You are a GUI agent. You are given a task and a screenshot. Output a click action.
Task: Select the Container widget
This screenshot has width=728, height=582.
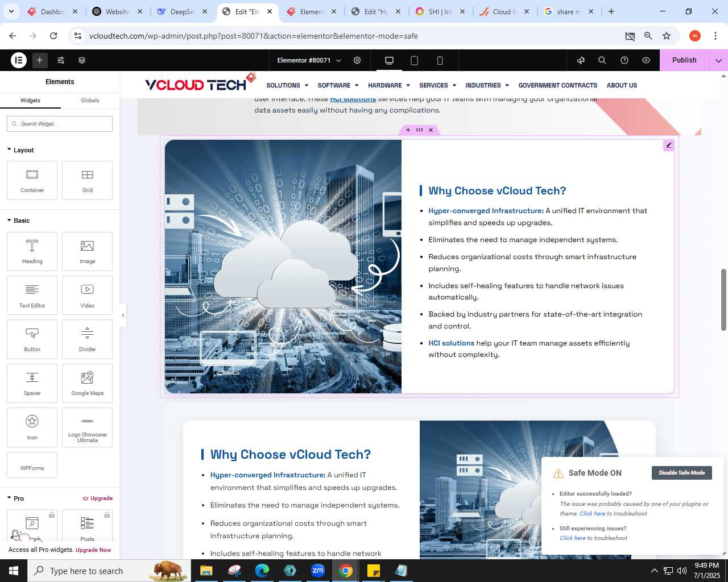click(x=32, y=181)
